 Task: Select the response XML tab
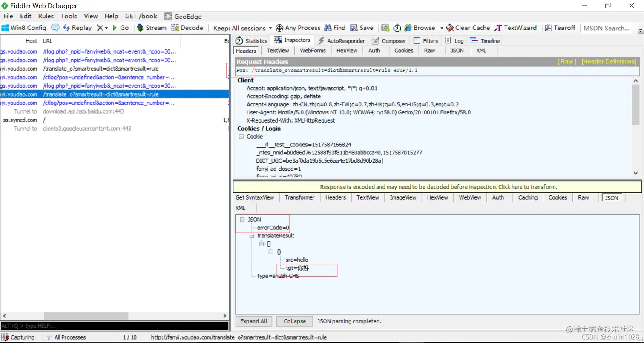point(240,208)
